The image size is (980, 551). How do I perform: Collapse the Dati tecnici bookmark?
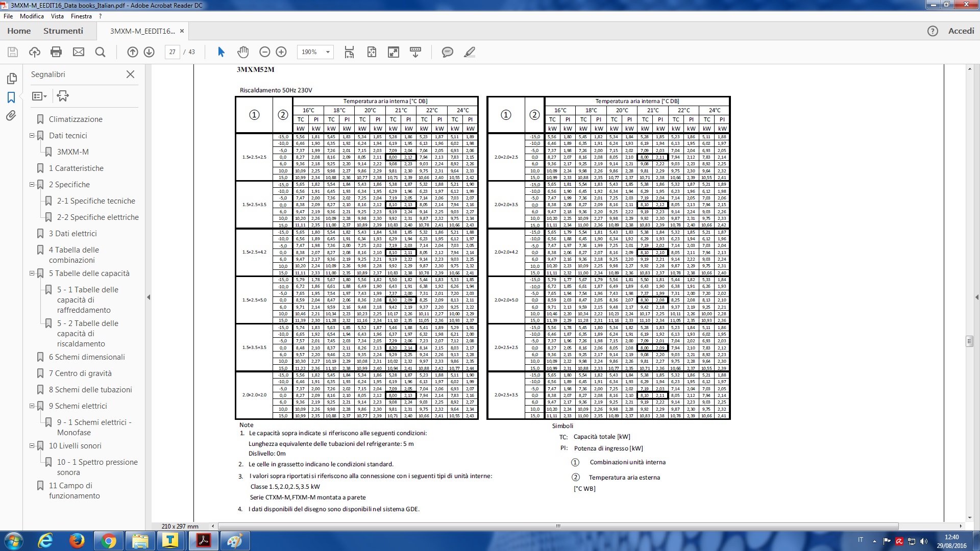(32, 136)
